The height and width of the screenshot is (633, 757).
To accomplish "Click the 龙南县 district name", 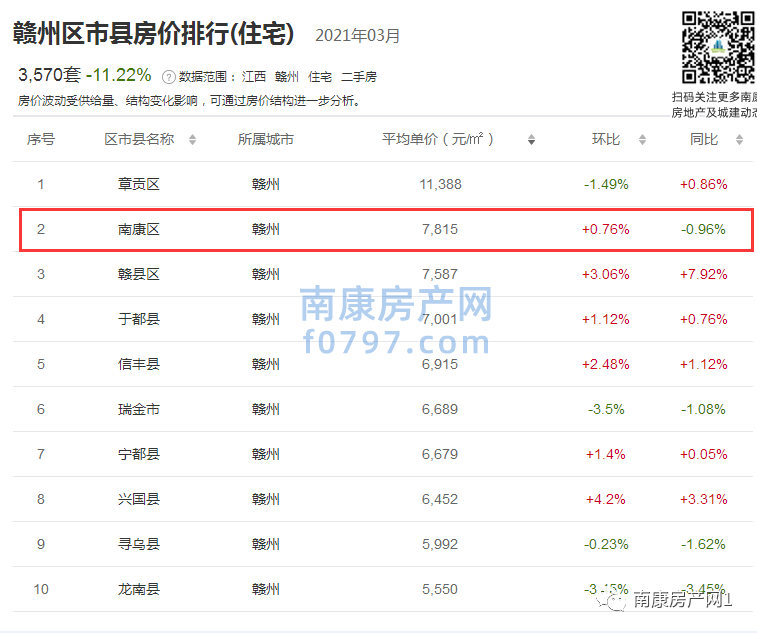I will click(x=139, y=589).
